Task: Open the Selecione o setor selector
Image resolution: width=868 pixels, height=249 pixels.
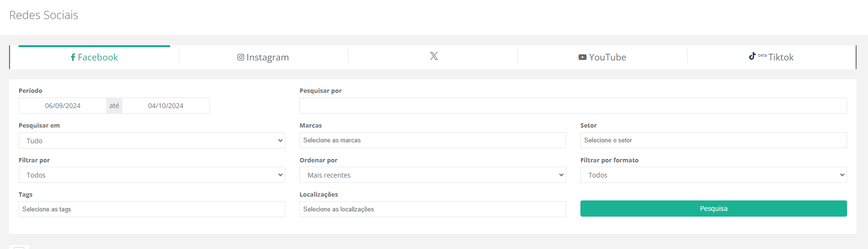Action: coord(713,140)
